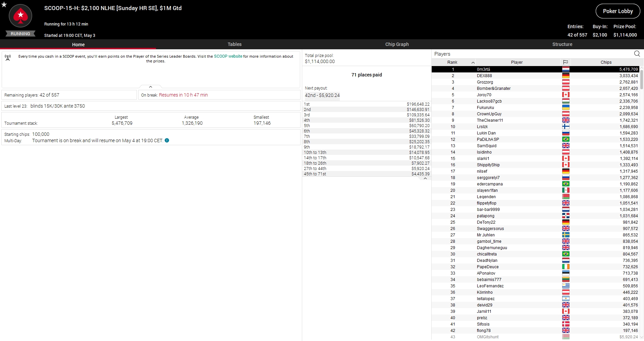Click the Uruguayan flag next to LeoFernandez
The height and width of the screenshot is (341, 644).
566,286
